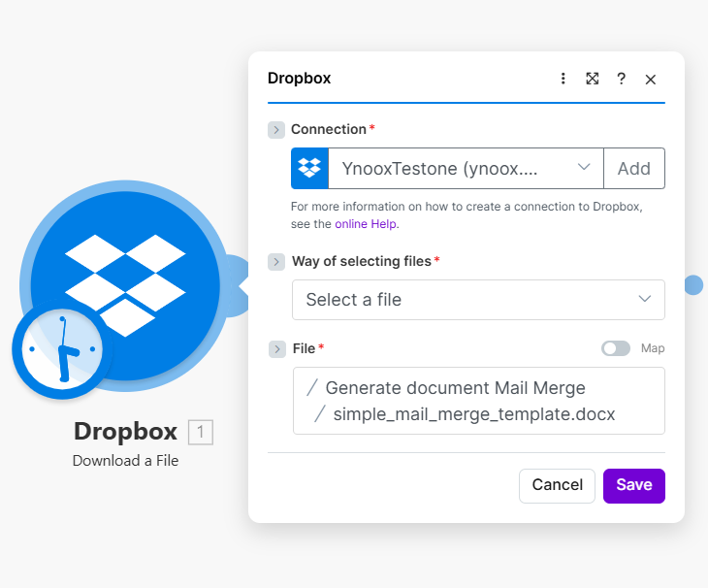Open the three-dot module options menu
Screen dimensions: 708x588
(563, 79)
